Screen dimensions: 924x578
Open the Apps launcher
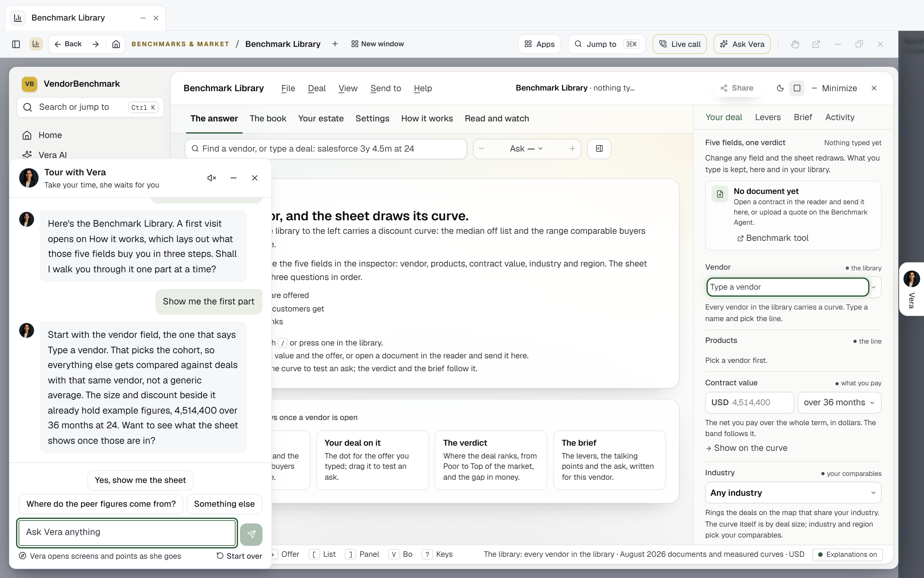(x=539, y=44)
